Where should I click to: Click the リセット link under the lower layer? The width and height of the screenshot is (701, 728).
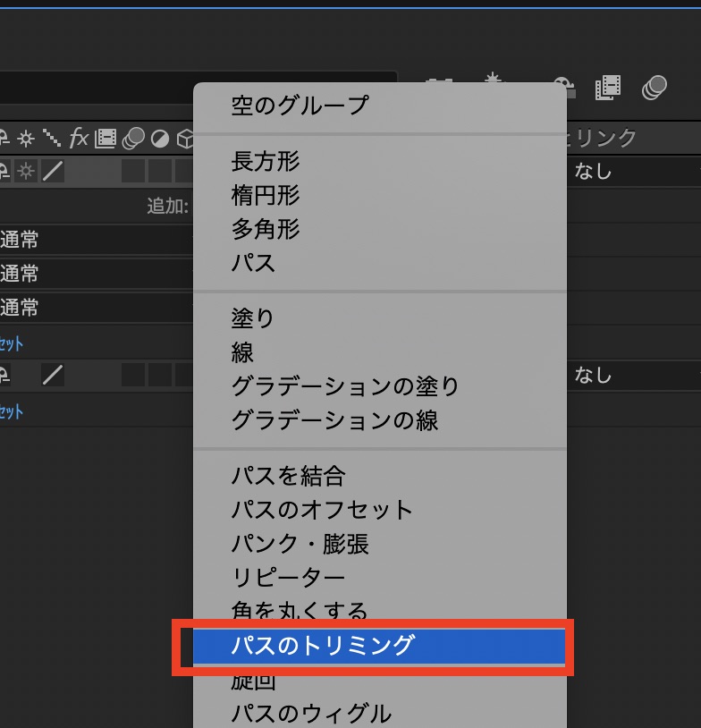11,411
